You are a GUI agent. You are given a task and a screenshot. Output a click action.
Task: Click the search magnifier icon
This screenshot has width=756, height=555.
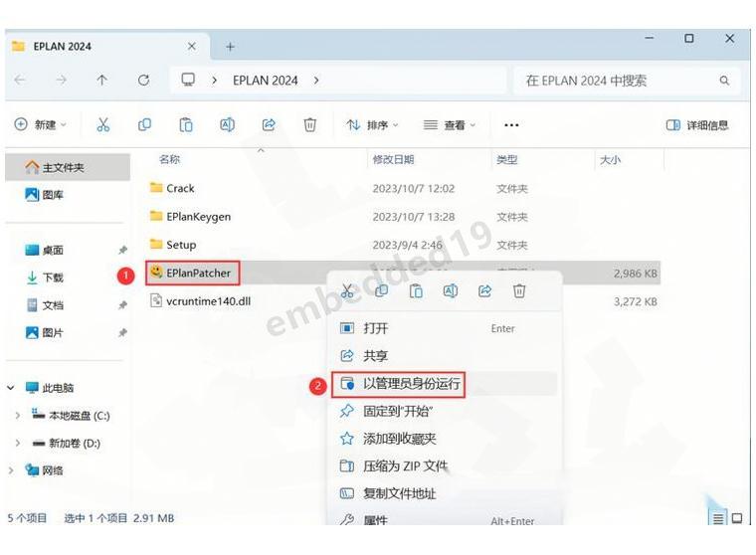724,81
